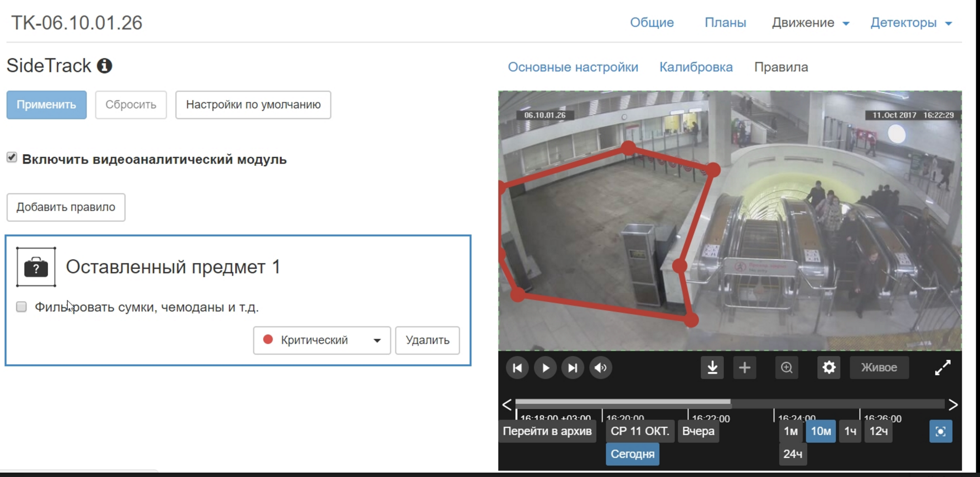Screen dimensions: 980x477
Task: Open the Критический severity dropdown
Action: pos(322,340)
